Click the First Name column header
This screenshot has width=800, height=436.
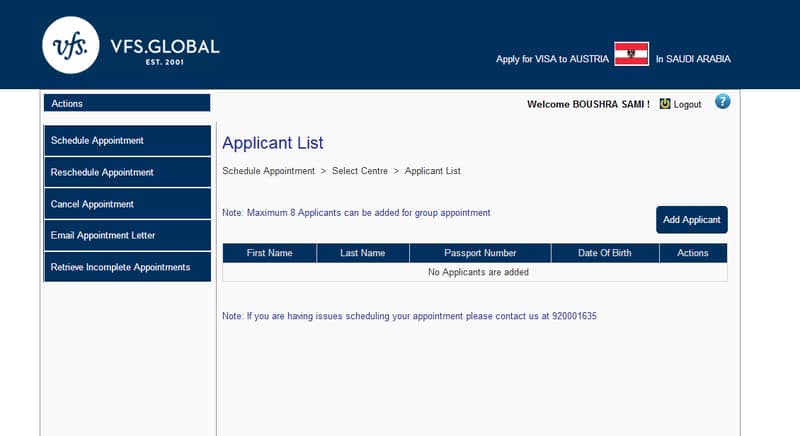click(269, 253)
